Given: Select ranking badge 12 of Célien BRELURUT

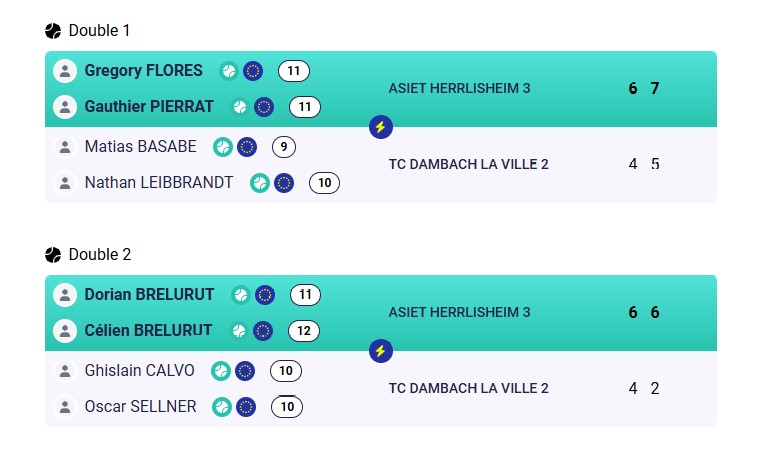Looking at the screenshot, I should tap(304, 331).
